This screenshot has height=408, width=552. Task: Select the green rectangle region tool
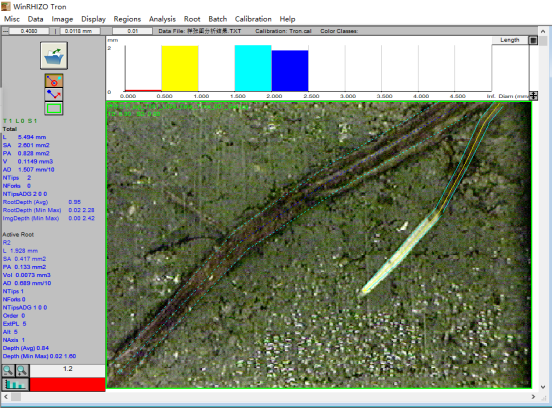(x=54, y=108)
